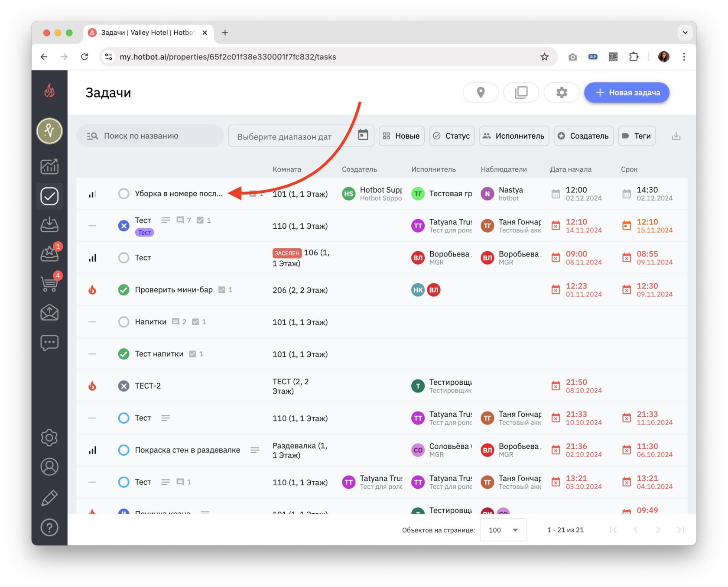Toggle status circle of Покраска стен в раздевалке
Image resolution: width=728 pixels, height=587 pixels.
click(x=123, y=450)
